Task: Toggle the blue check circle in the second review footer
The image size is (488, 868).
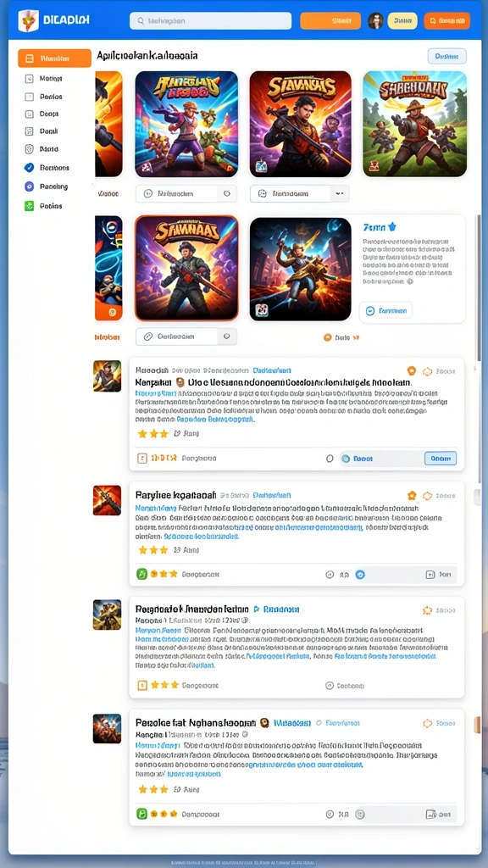Action: pos(360,575)
